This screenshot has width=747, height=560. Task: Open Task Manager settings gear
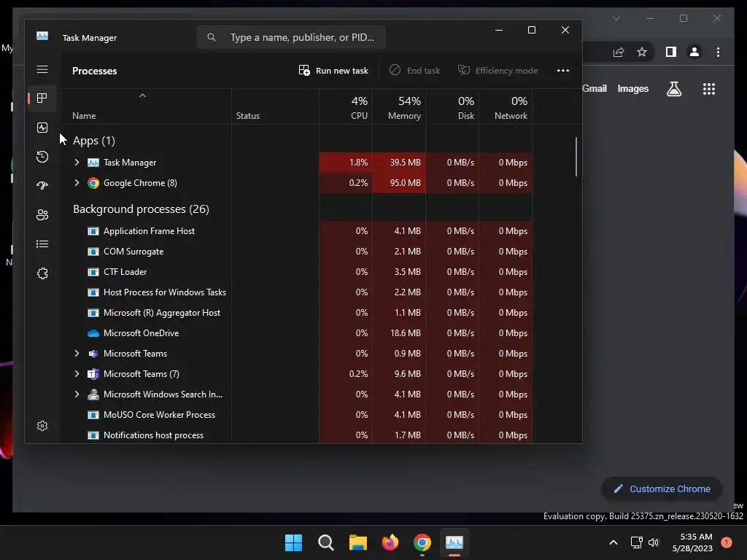coord(42,426)
